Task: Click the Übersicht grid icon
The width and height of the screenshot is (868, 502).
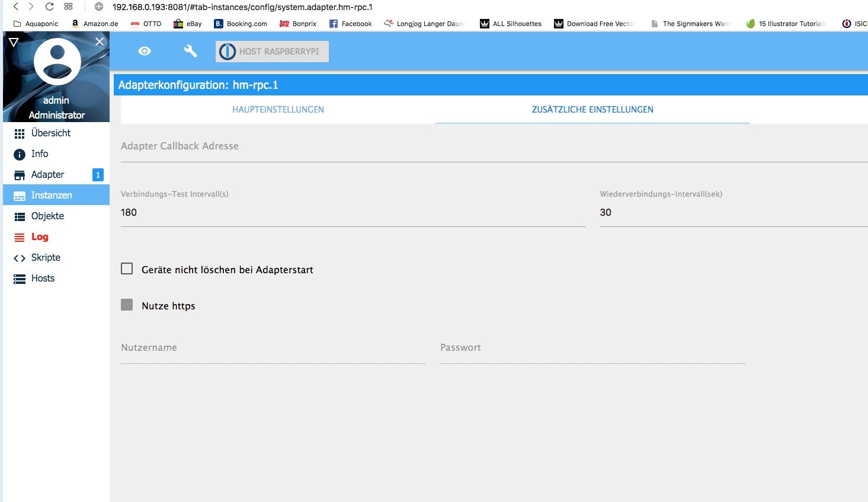Action: tap(20, 134)
